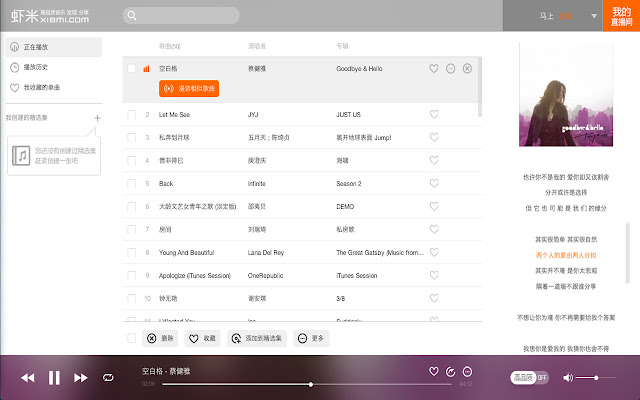Check the checkbox for song 4
The image size is (640, 400).
[x=131, y=160]
